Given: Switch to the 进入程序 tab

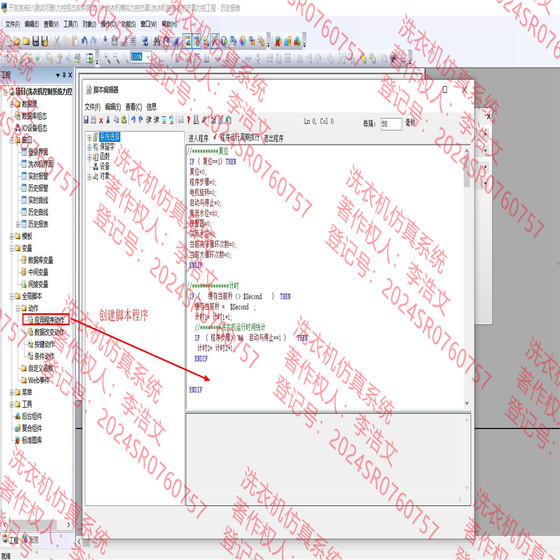Looking at the screenshot, I should [x=198, y=138].
